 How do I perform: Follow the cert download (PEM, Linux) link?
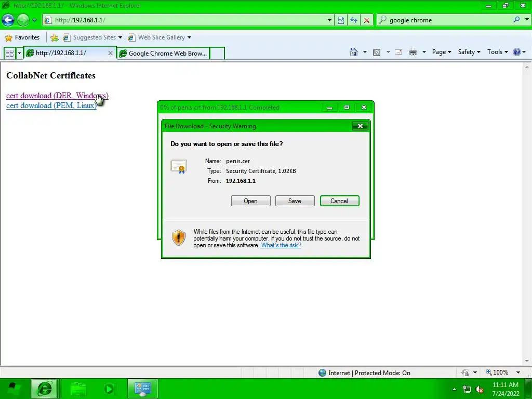pos(51,105)
